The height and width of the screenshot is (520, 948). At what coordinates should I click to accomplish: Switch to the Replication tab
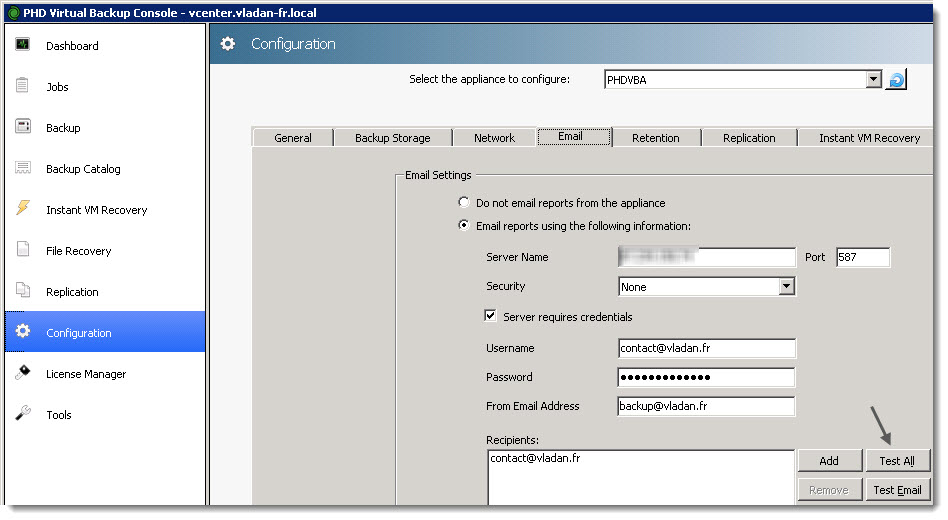tap(748, 138)
